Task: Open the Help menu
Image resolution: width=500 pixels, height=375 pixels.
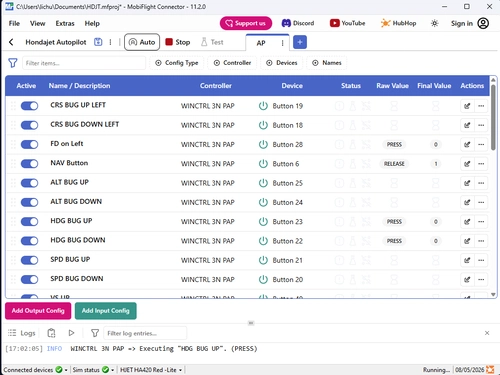Action: 92,23
